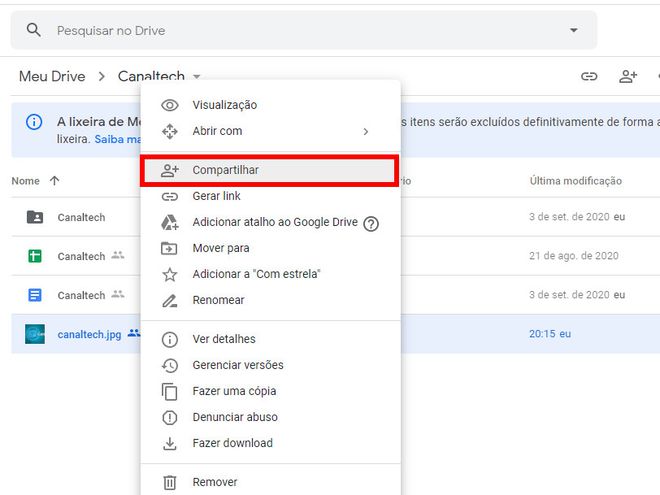Open search options dropdown arrow
660x495 pixels.
point(573,30)
